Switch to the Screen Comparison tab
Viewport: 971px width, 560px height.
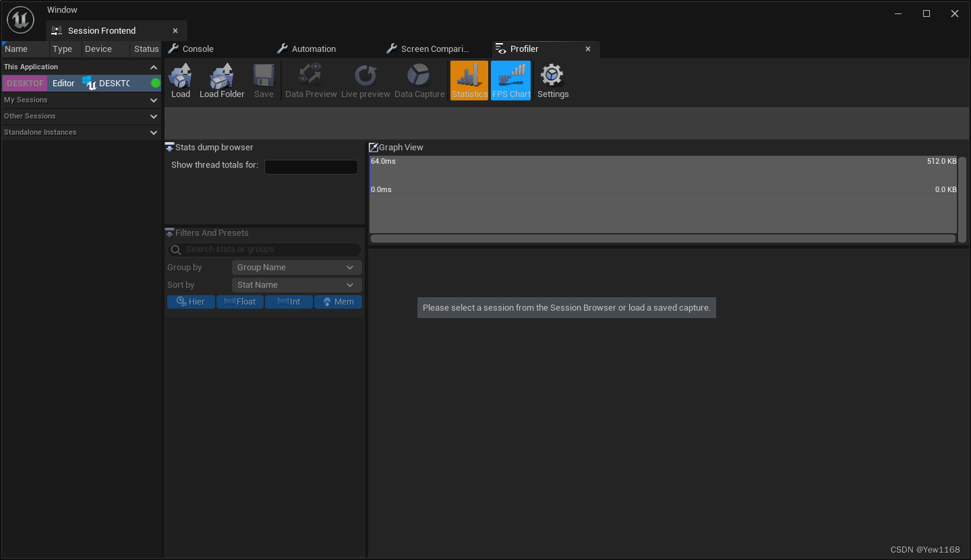(x=435, y=49)
